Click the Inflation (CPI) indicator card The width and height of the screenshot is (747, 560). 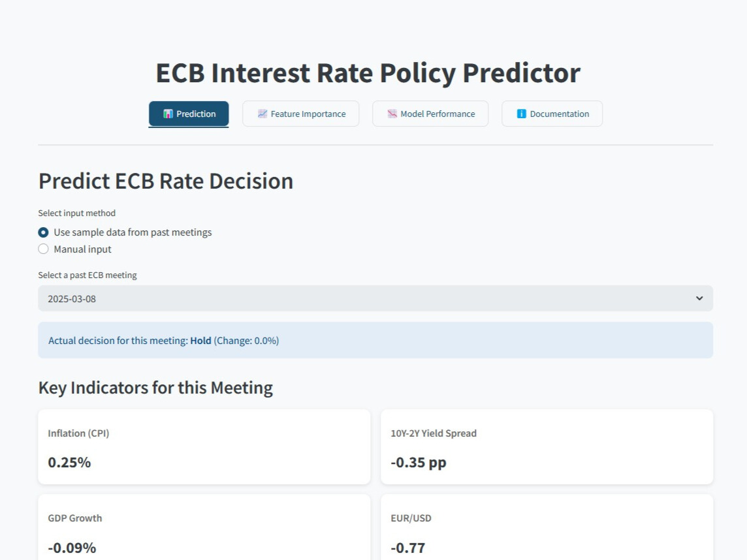click(x=204, y=446)
